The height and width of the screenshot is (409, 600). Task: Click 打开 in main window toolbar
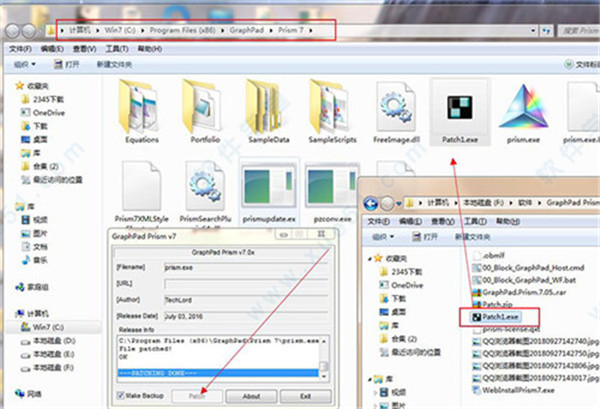coord(67,64)
